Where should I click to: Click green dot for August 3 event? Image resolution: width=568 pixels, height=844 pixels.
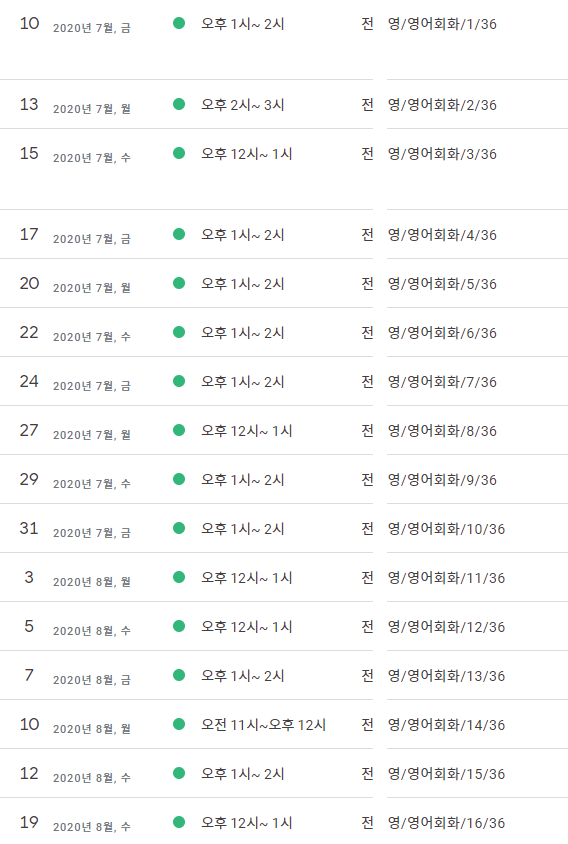(179, 577)
